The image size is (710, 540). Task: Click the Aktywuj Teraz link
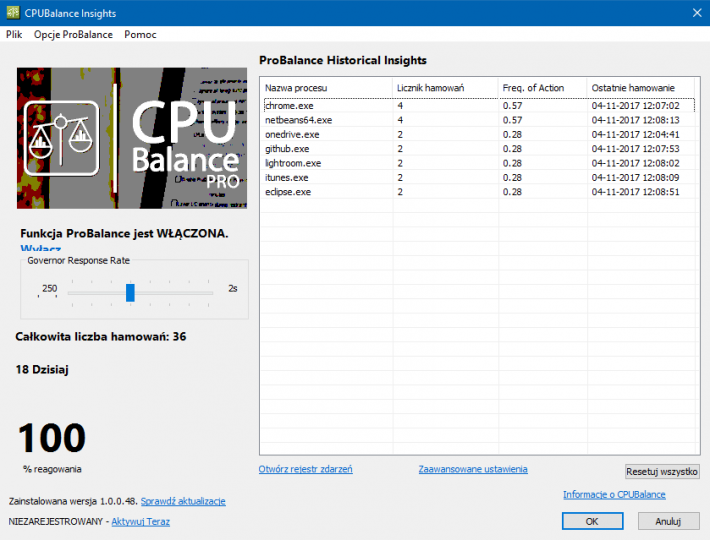(141, 522)
